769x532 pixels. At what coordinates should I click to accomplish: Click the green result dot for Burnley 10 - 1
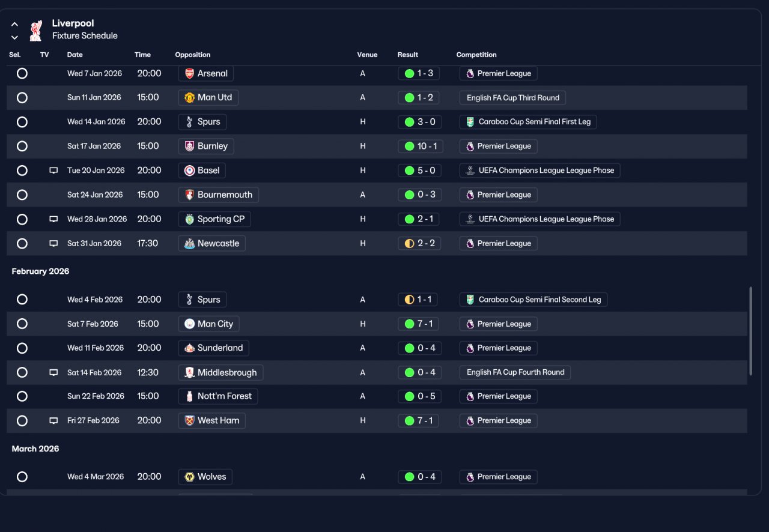coord(410,146)
